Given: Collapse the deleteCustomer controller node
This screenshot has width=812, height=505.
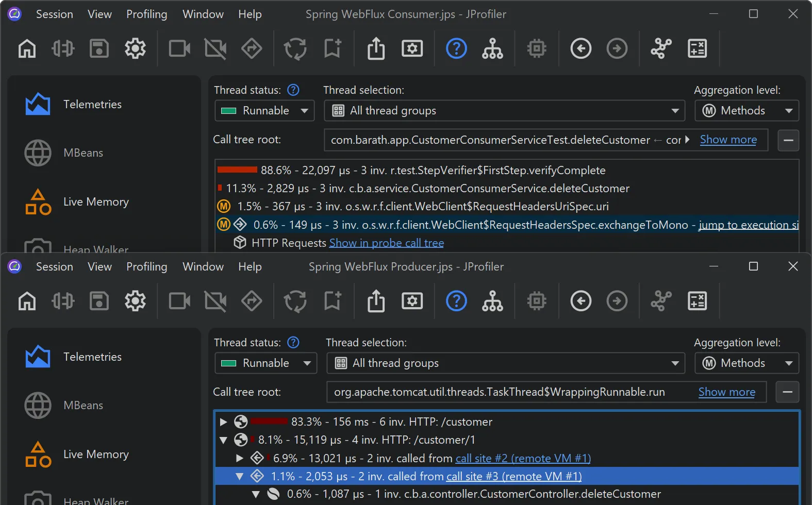Looking at the screenshot, I should 256,495.
